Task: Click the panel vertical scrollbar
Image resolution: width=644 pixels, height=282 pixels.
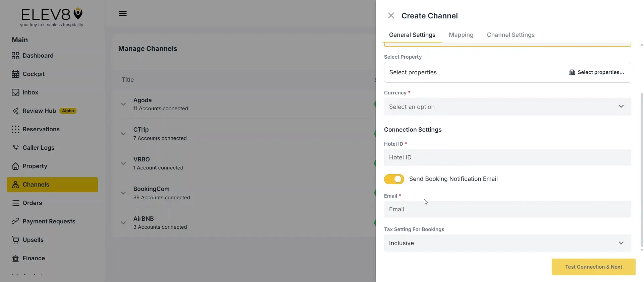Action: (x=642, y=169)
